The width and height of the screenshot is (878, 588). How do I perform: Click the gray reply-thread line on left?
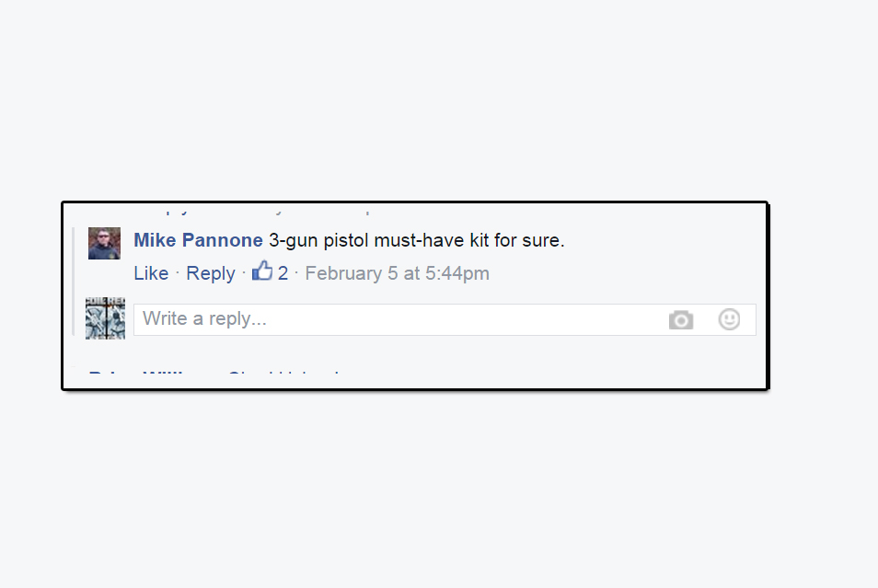click(74, 282)
